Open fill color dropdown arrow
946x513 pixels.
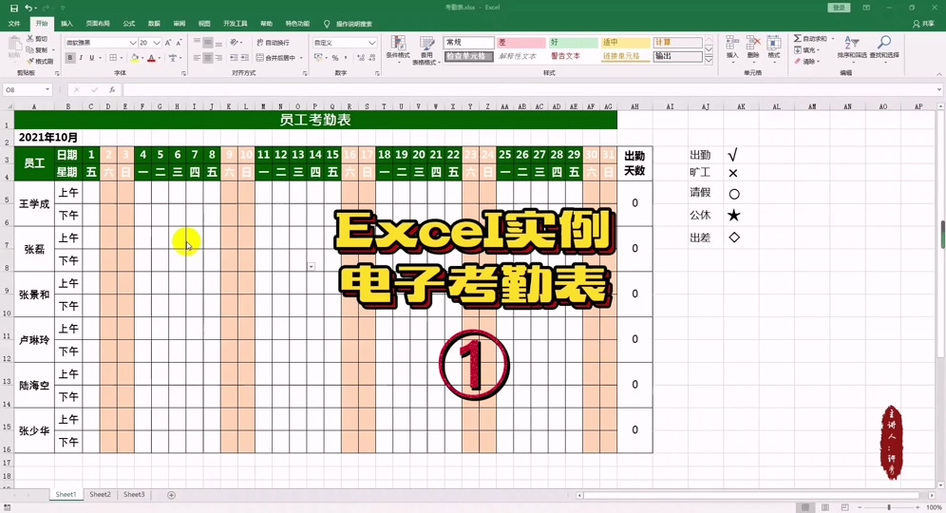click(143, 59)
